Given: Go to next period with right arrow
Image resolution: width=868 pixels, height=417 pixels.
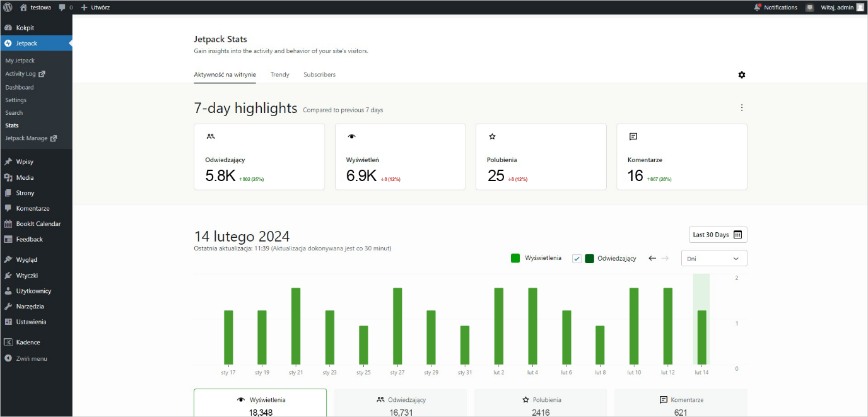Looking at the screenshot, I should click(x=665, y=259).
